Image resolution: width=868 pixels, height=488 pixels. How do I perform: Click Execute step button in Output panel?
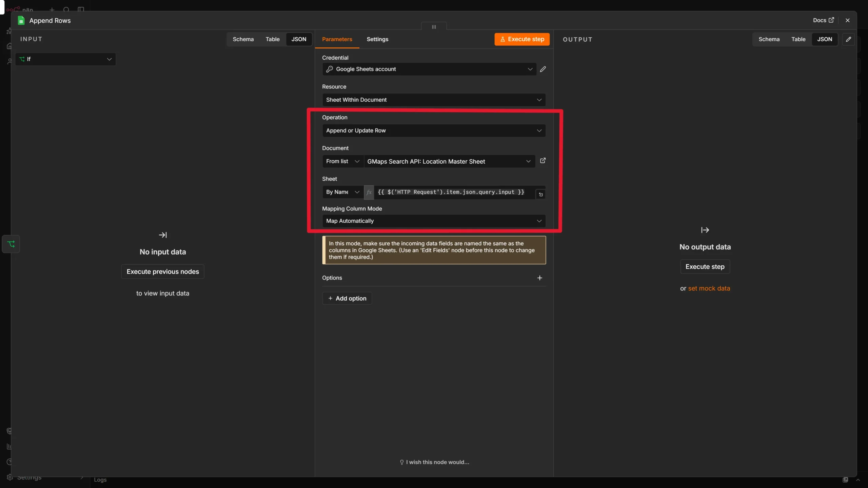[x=705, y=267]
